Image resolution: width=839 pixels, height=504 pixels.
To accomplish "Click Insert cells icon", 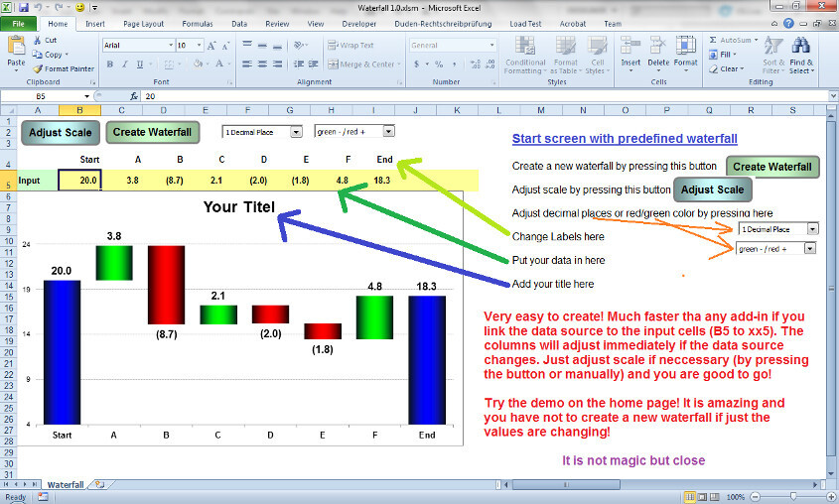I will pyautogui.click(x=630, y=45).
